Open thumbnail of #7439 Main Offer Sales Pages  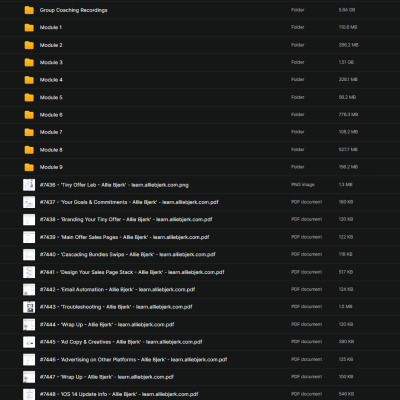[29, 237]
